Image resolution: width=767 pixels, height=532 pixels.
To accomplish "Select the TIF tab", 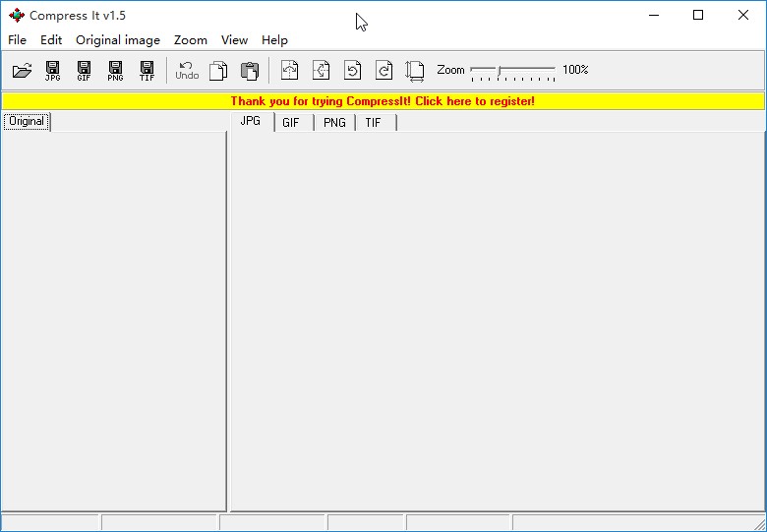I will 376,123.
